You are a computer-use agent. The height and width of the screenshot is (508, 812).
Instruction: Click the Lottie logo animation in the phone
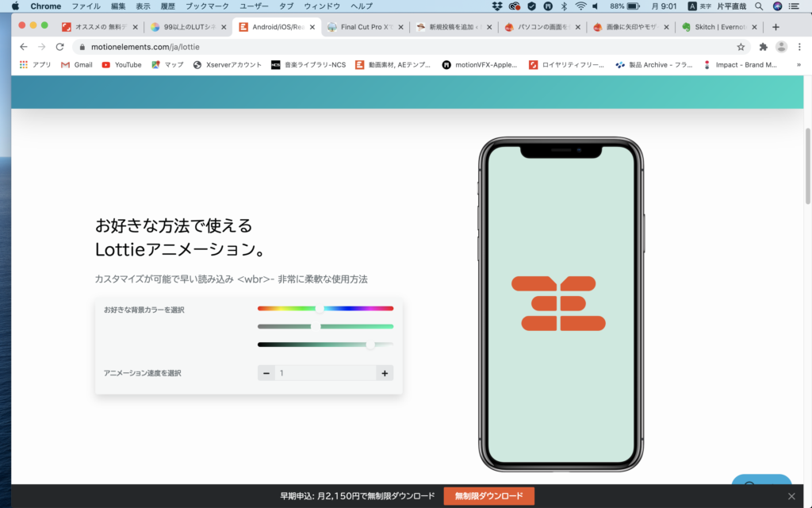pyautogui.click(x=559, y=303)
